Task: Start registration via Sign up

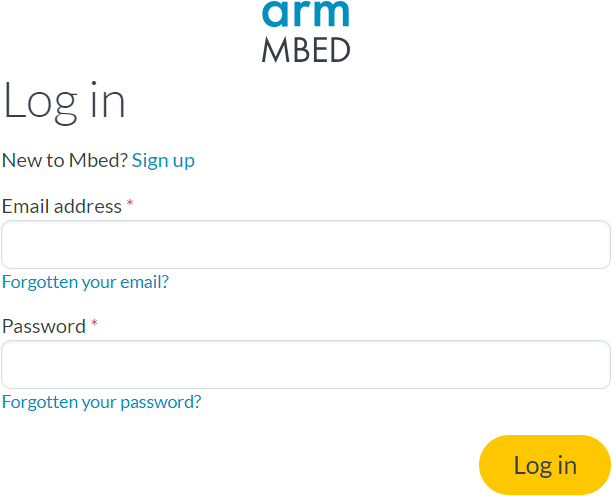Action: (163, 160)
